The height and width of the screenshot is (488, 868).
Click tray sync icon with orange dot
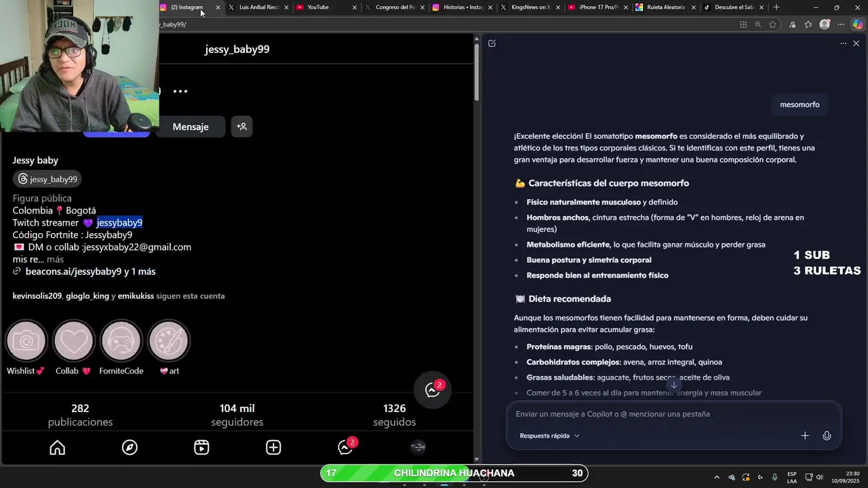(x=746, y=477)
